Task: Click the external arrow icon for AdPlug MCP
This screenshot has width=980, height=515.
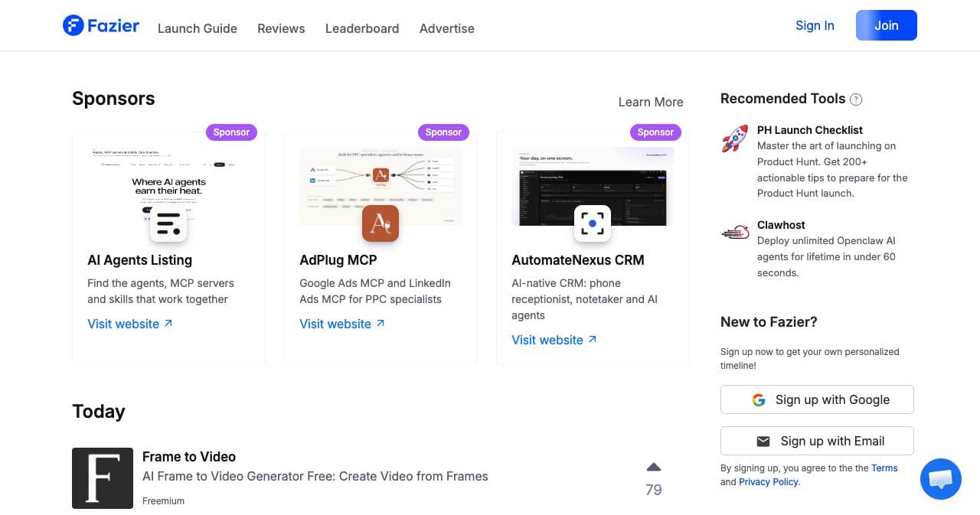Action: [381, 324]
